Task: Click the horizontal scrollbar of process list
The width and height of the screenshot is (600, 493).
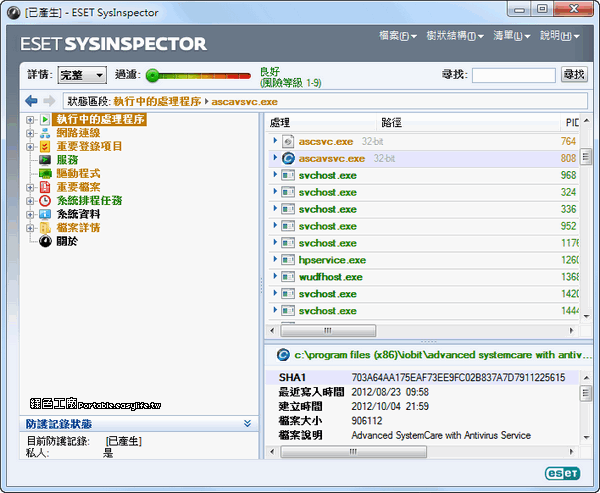Action: pos(328,330)
